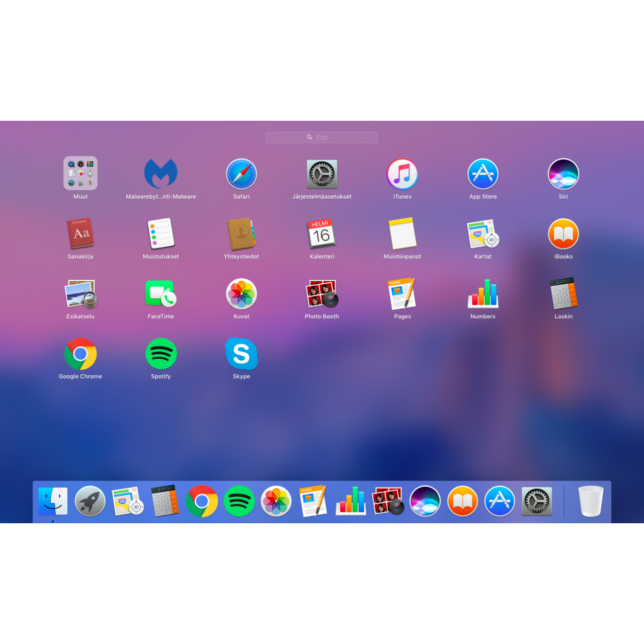Open Järjestelmäasetukset in the Launchpad grid
The height and width of the screenshot is (644, 644).
[x=322, y=174]
